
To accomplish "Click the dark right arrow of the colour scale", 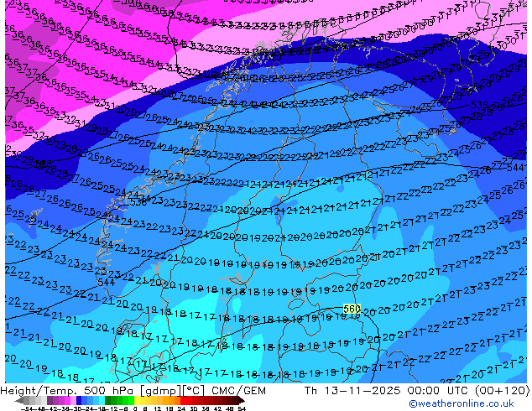I will [241, 400].
